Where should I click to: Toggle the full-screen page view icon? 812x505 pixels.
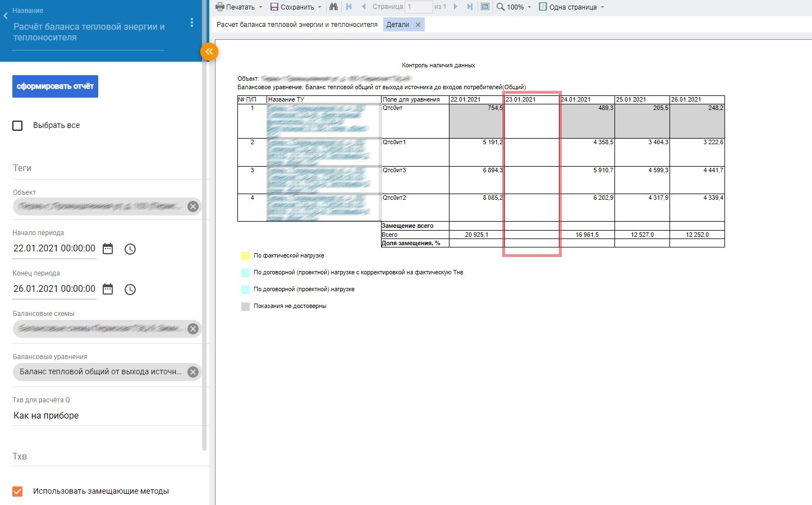[x=485, y=7]
